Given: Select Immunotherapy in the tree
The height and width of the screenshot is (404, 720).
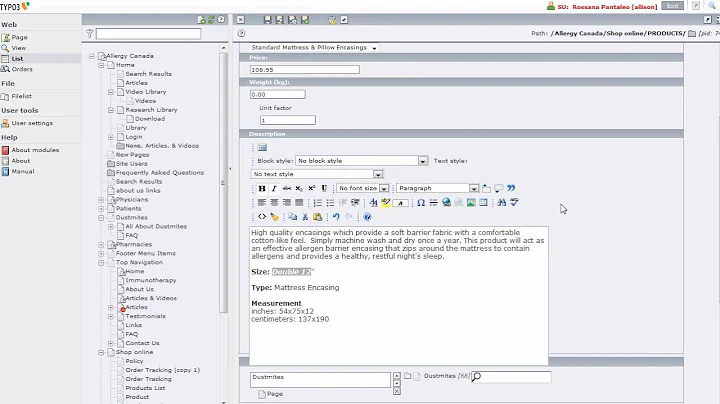Looking at the screenshot, I should [x=151, y=281].
